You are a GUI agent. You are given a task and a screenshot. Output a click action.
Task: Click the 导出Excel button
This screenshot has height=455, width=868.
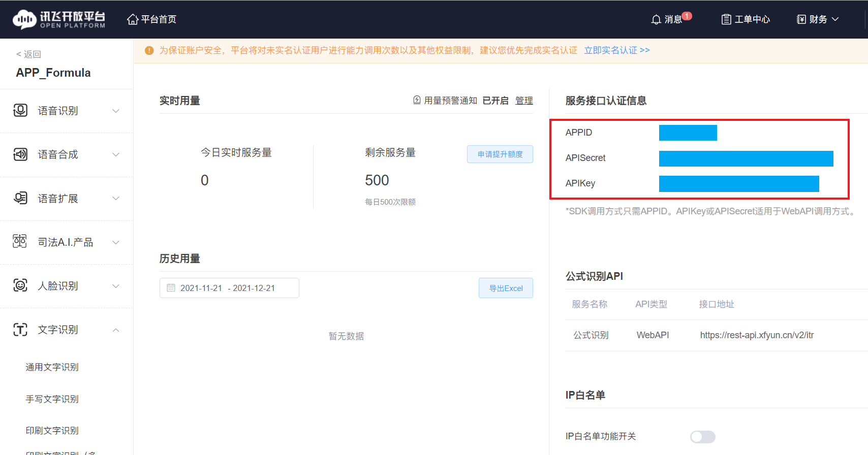(x=506, y=288)
